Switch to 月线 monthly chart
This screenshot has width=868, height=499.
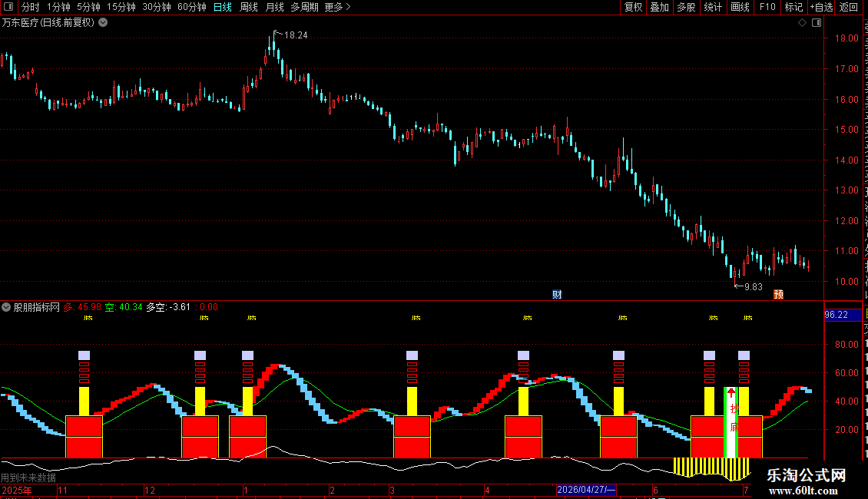pyautogui.click(x=274, y=7)
